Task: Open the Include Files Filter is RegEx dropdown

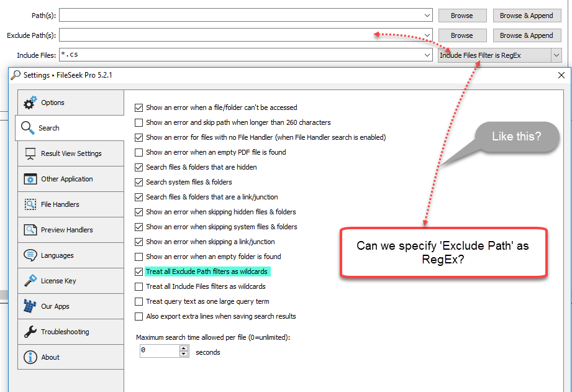Action: 555,55
